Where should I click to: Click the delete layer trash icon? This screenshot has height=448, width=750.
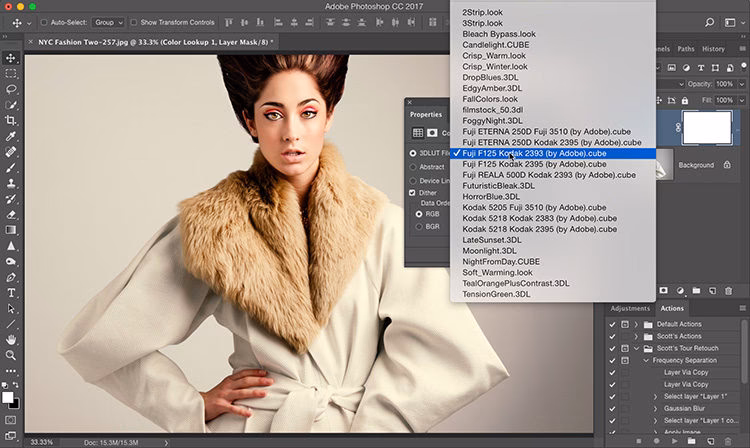728,291
